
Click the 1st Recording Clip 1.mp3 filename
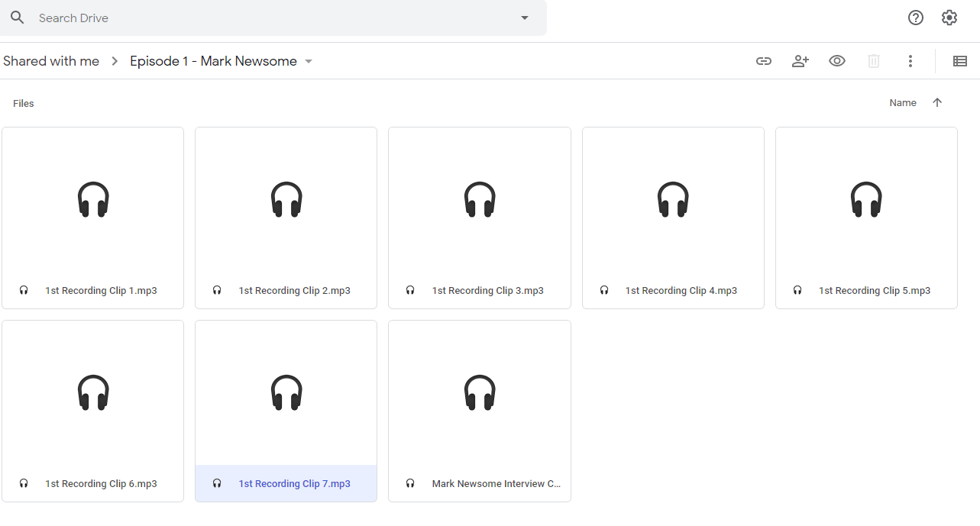[x=101, y=291]
